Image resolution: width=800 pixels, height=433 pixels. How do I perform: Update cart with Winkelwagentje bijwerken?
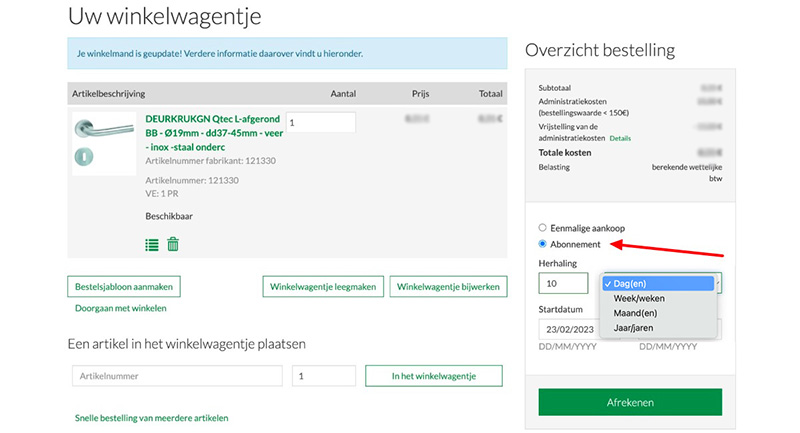point(446,287)
